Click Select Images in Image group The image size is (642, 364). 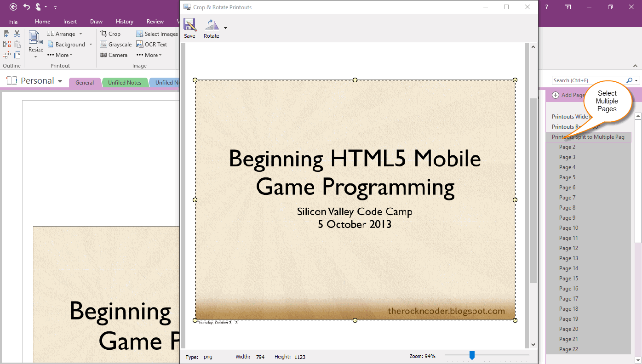pos(157,34)
